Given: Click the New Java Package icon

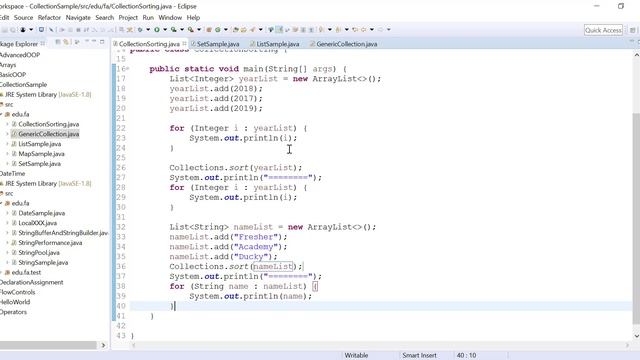Looking at the screenshot, I should coord(209,29).
